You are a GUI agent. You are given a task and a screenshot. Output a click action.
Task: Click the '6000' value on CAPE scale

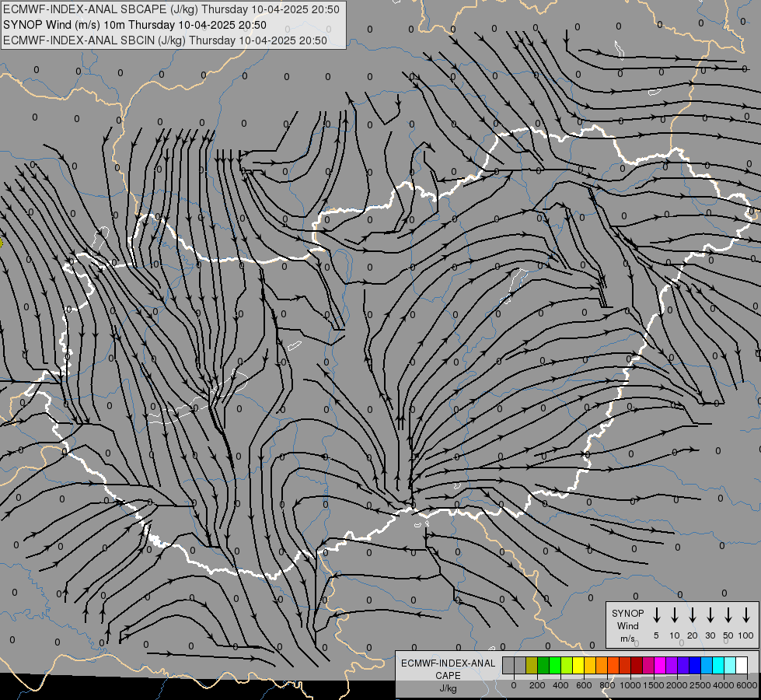pos(746,685)
